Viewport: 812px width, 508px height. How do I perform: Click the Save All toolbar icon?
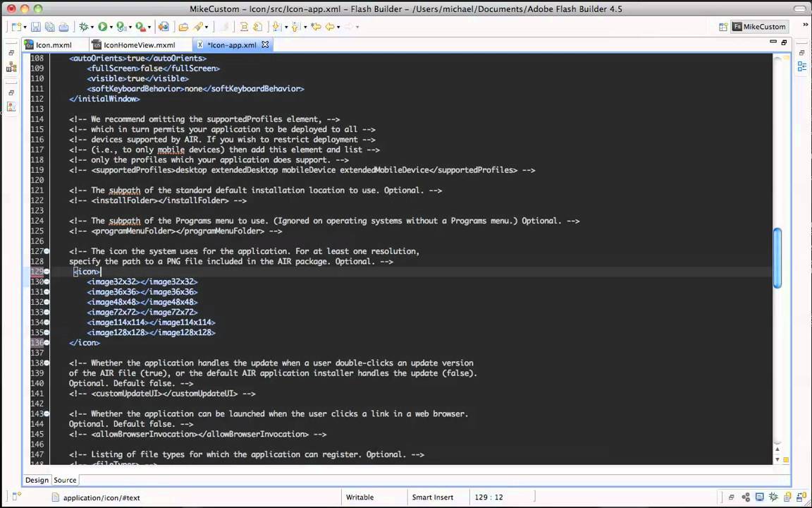(49, 27)
